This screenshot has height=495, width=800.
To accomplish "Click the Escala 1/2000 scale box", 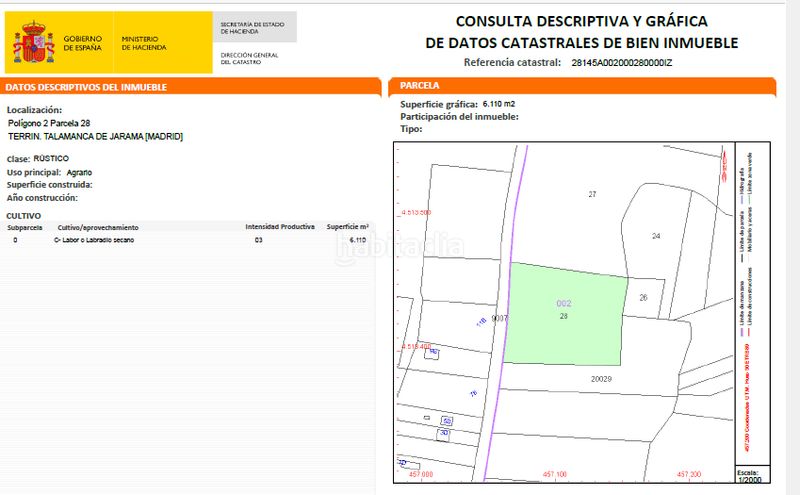I will tap(752, 476).
